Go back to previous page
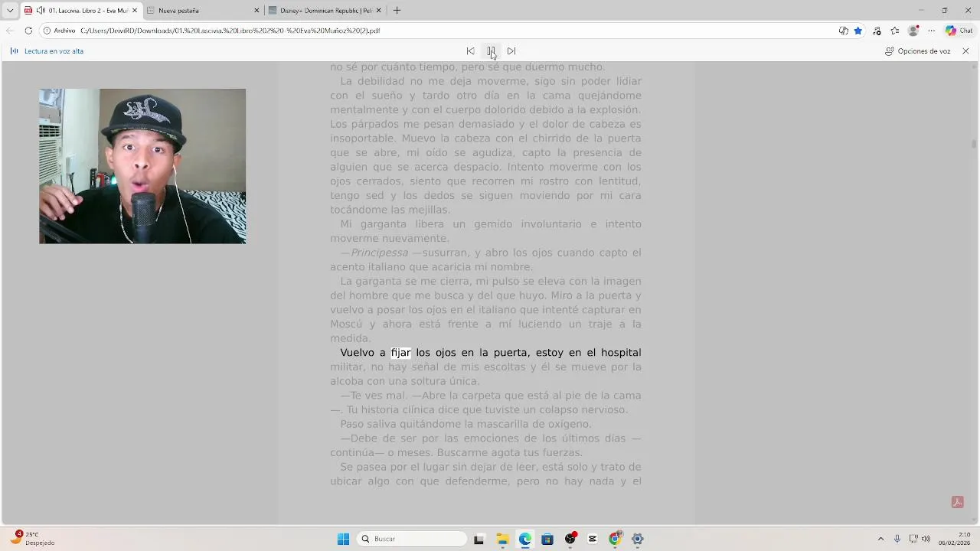Image resolution: width=980 pixels, height=551 pixels. tap(9, 31)
